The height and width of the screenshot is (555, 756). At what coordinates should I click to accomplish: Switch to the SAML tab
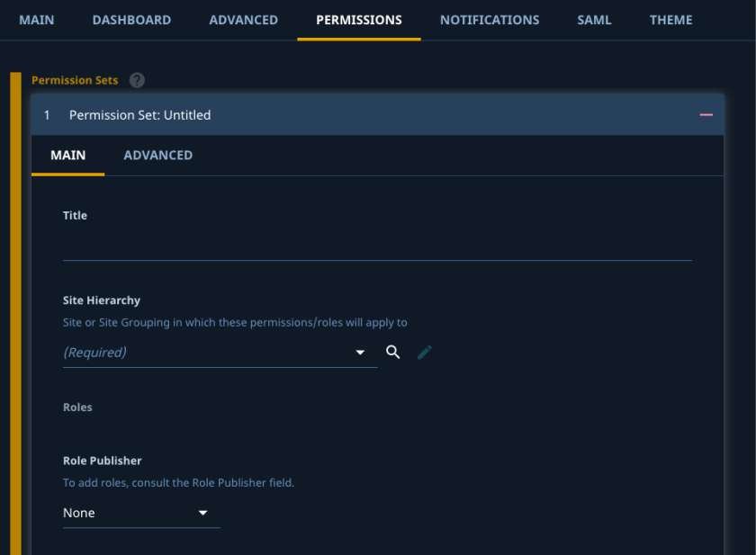[x=594, y=20]
